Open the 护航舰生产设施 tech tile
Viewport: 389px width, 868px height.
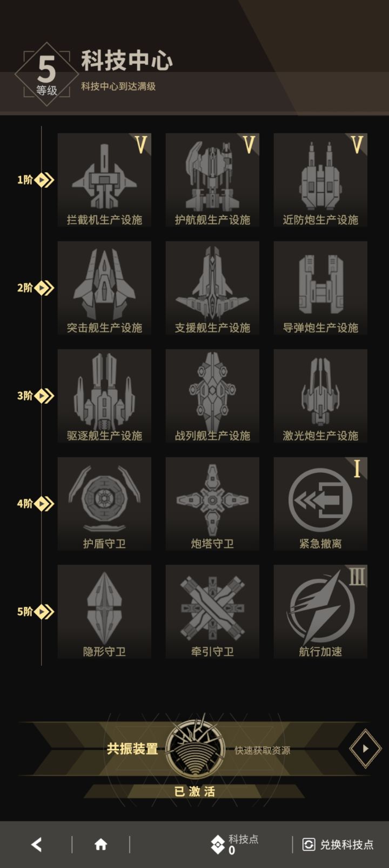212,180
